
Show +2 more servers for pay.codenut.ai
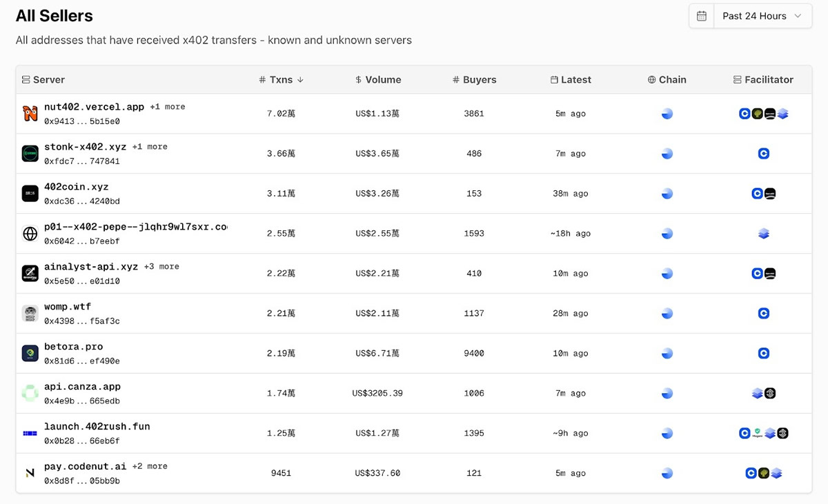coord(150,466)
